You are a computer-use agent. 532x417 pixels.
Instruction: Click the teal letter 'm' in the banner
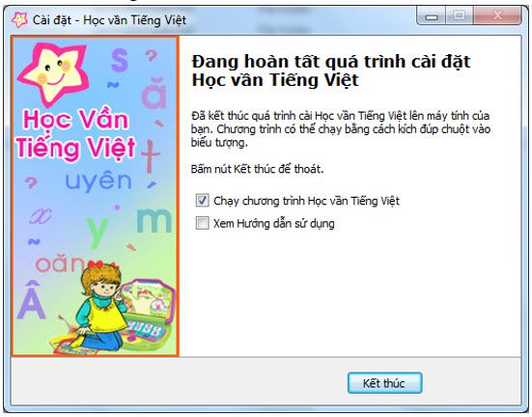(154, 220)
